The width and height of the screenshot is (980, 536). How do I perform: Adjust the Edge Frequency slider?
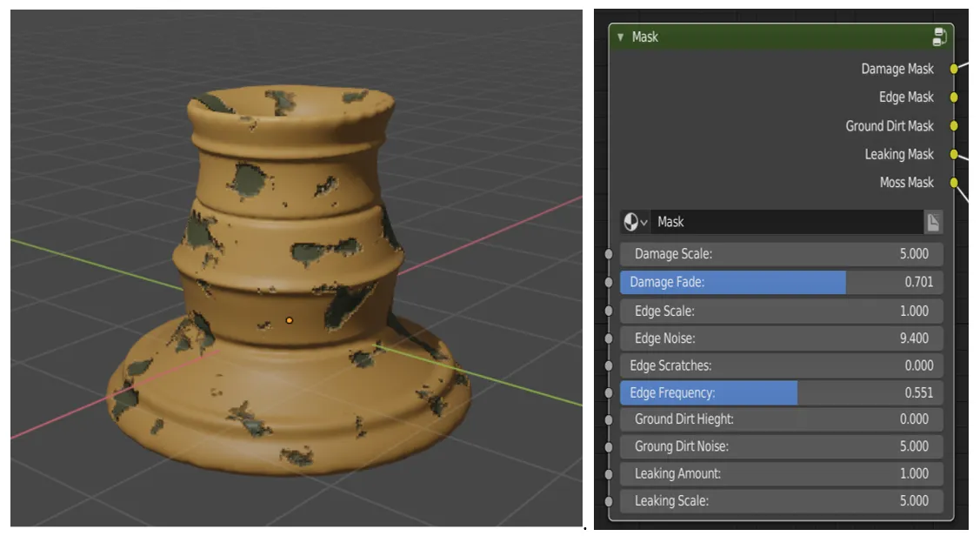[x=781, y=392]
